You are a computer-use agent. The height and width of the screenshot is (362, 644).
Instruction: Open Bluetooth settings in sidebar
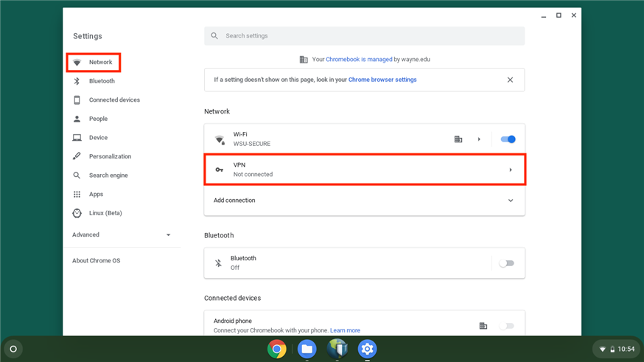tap(102, 81)
